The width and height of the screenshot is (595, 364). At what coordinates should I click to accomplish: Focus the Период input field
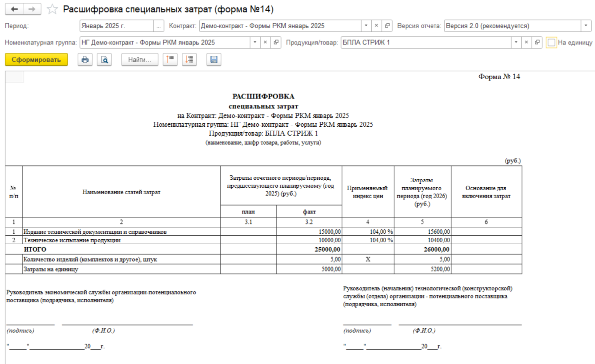[117, 26]
